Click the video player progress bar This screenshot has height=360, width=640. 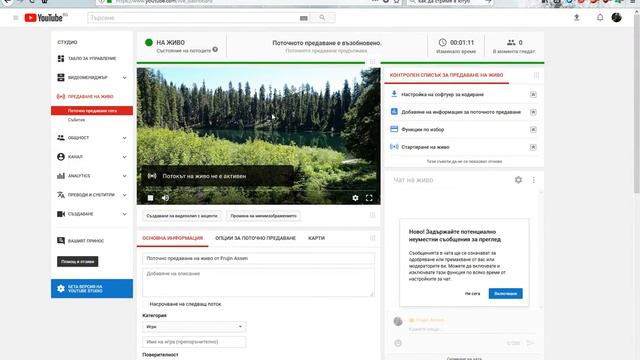pyautogui.click(x=258, y=191)
